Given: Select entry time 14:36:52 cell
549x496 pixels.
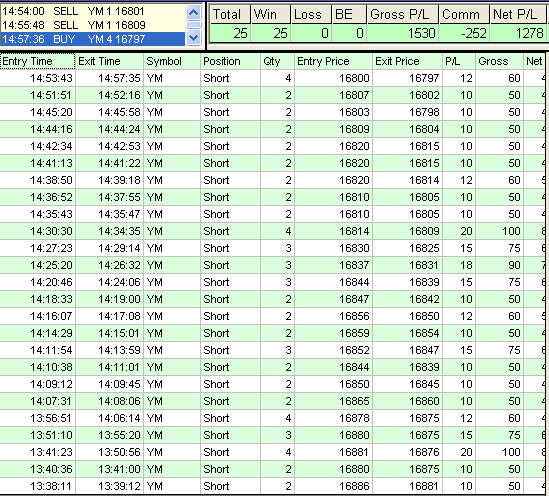Looking at the screenshot, I should coord(37,197).
